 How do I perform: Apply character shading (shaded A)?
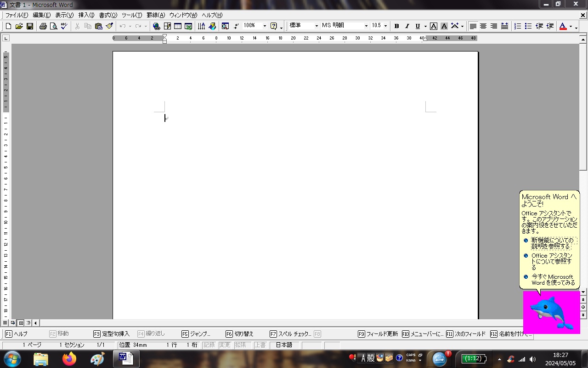point(444,26)
